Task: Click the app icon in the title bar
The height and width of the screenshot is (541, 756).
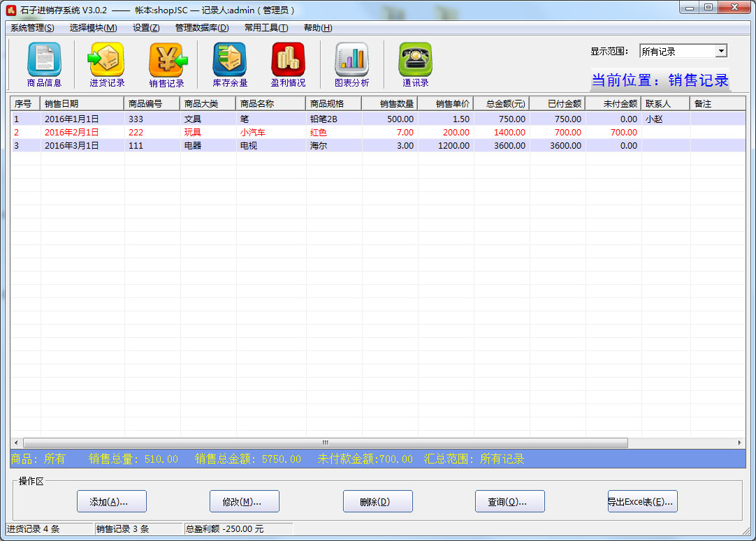Action: coord(11,10)
